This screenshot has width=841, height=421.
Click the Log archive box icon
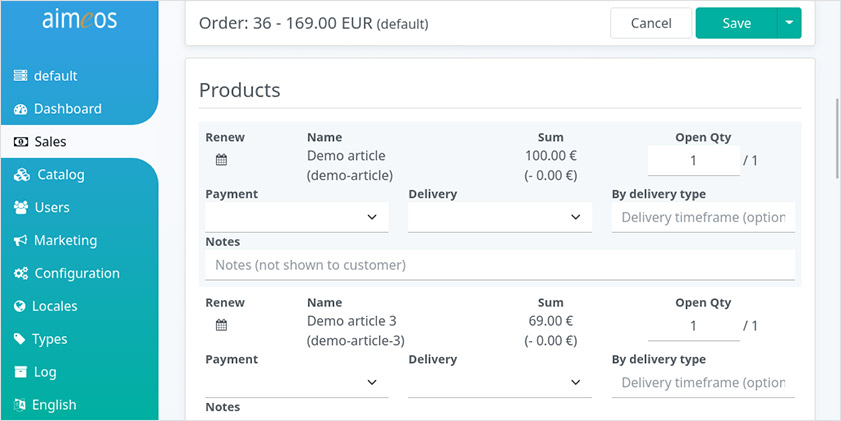20,372
